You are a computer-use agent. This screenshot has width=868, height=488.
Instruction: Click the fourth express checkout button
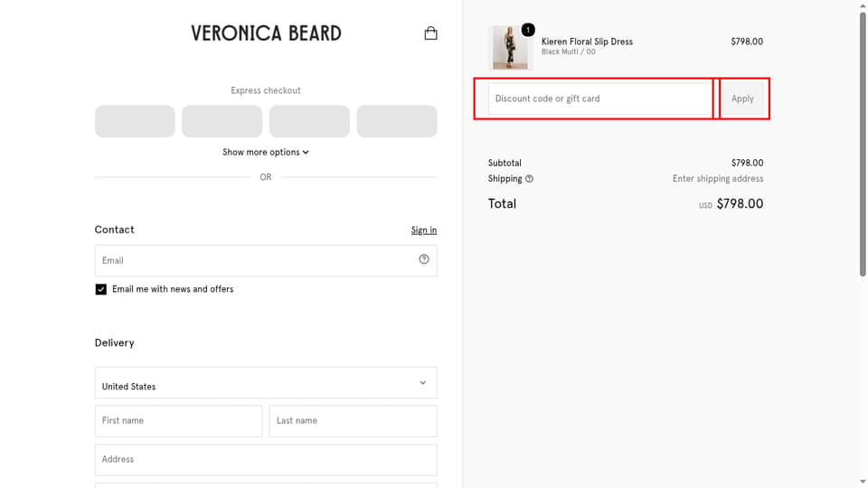pos(397,121)
